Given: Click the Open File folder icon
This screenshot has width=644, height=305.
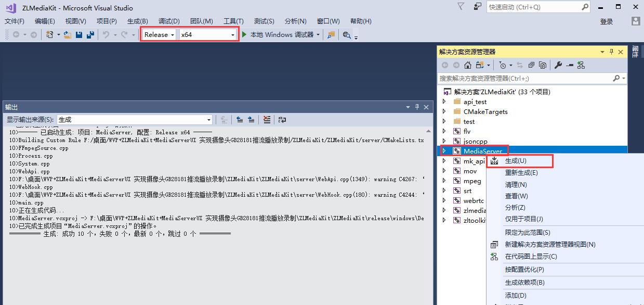Looking at the screenshot, I should (x=68, y=35).
